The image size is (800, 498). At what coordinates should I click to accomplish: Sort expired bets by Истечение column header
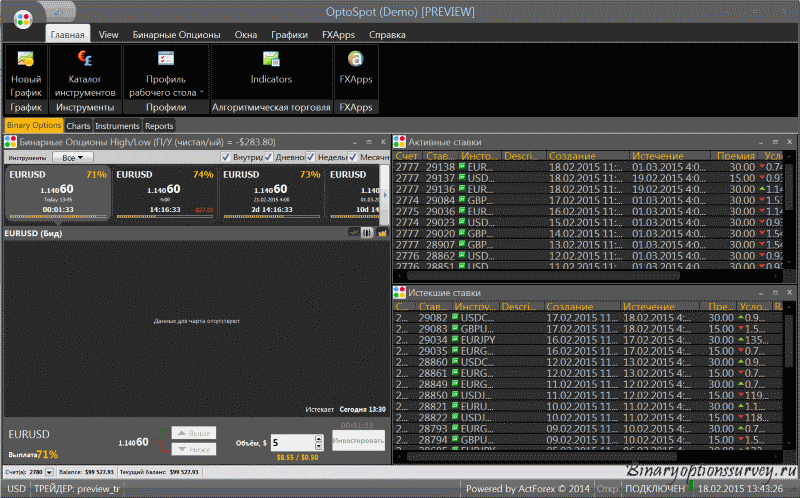659,307
